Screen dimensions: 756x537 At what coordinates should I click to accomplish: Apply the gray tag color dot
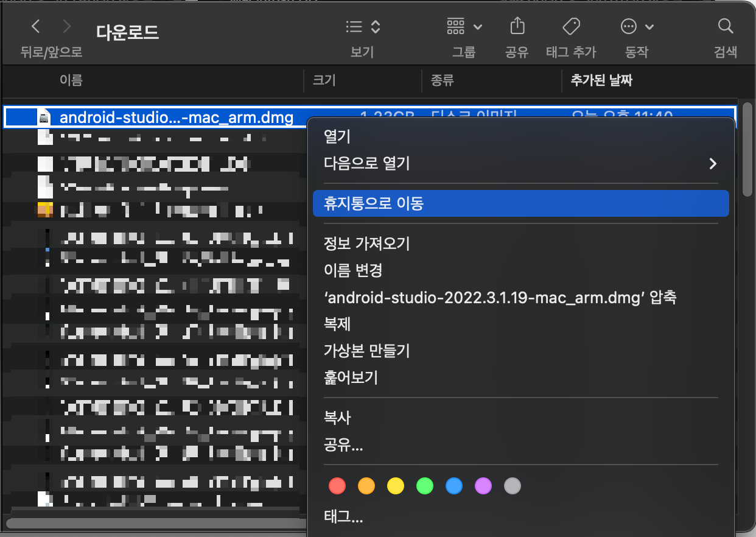[x=513, y=486]
